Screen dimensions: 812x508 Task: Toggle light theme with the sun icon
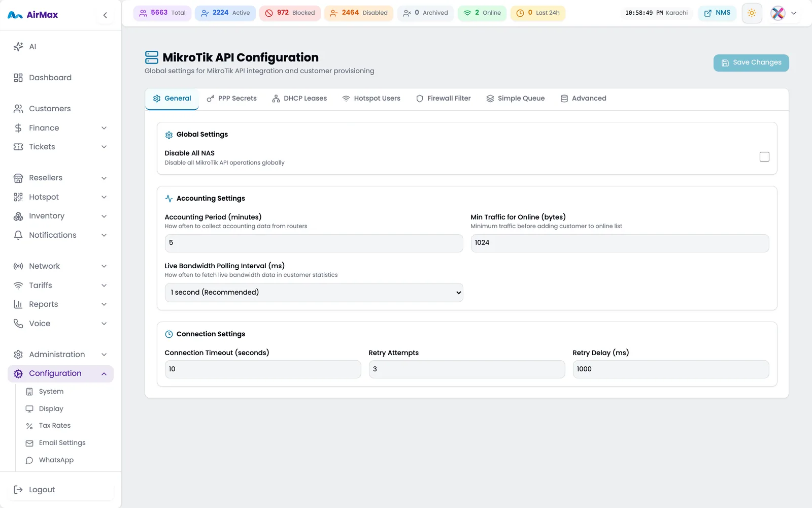pos(752,13)
